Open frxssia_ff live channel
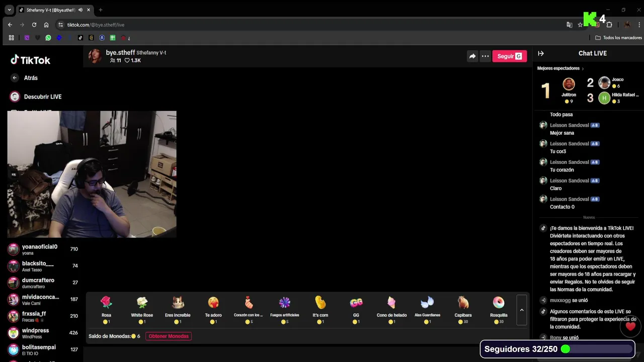Screen dimensions: 644x362 [43, 316]
